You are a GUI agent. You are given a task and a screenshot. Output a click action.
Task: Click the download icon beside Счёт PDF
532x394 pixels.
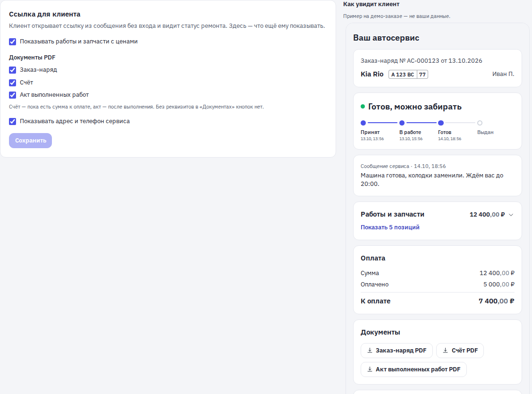pyautogui.click(x=446, y=350)
